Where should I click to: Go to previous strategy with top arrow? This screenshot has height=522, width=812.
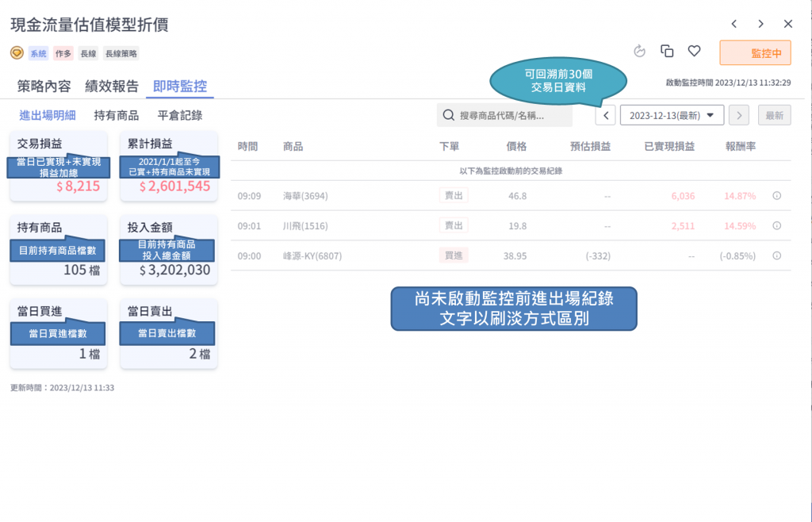(x=734, y=24)
